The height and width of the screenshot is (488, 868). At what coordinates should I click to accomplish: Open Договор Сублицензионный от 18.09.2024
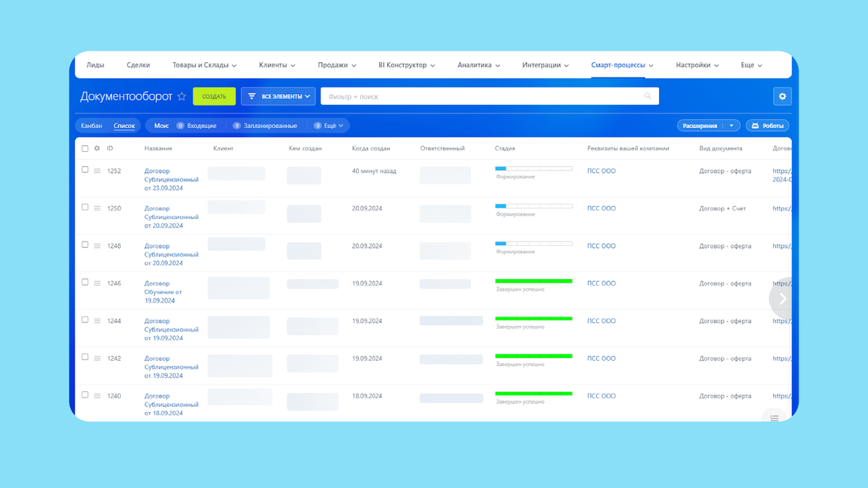tap(171, 404)
